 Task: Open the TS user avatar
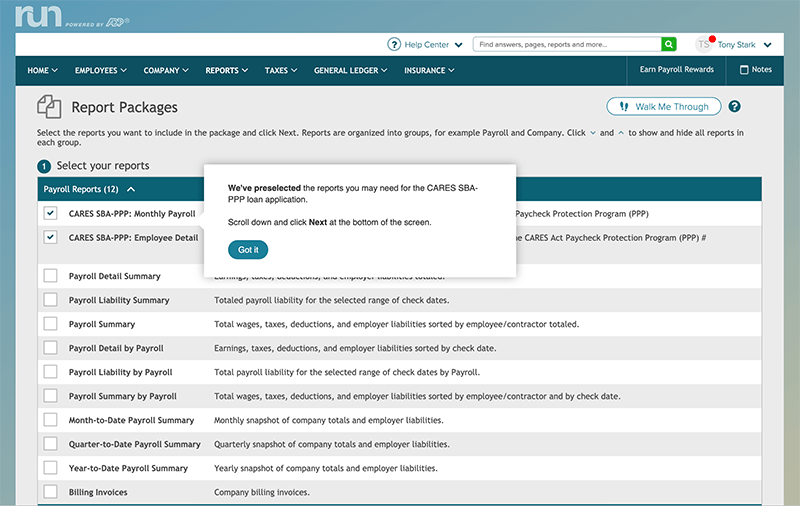pyautogui.click(x=704, y=44)
